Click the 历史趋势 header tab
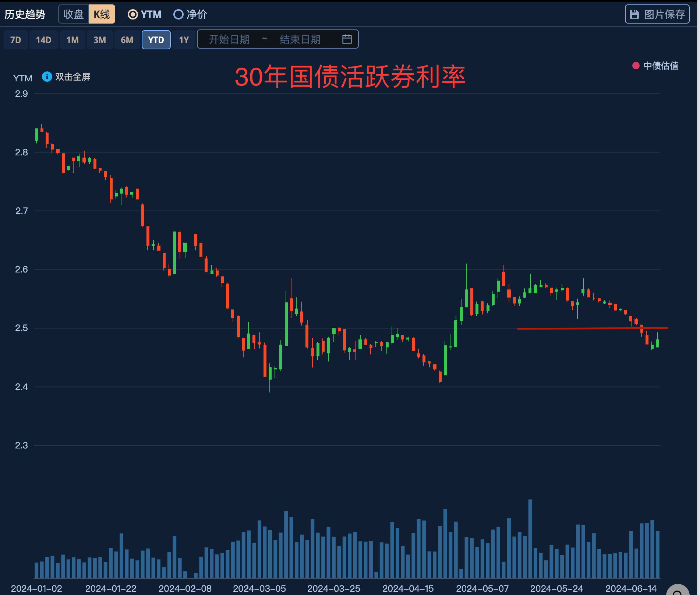The width and height of the screenshot is (700, 595). [25, 14]
